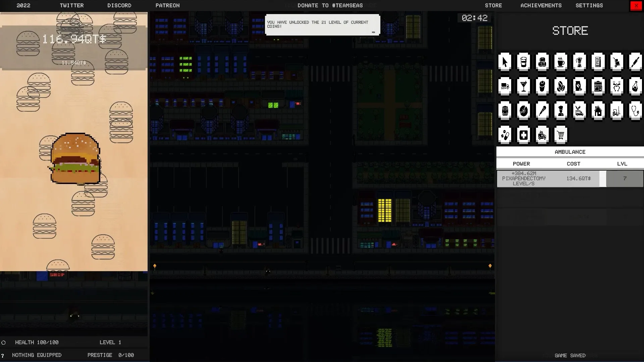Click the big colored burger
Viewport: 644px width, 362px height.
pyautogui.click(x=75, y=159)
